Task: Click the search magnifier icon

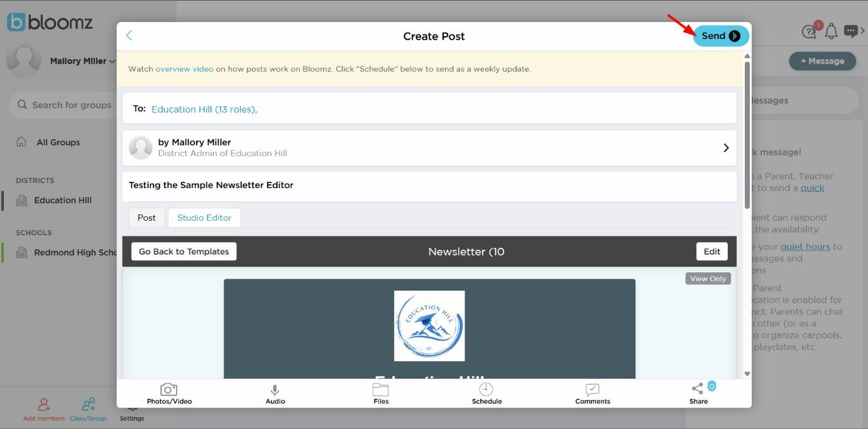Action: 23,104
